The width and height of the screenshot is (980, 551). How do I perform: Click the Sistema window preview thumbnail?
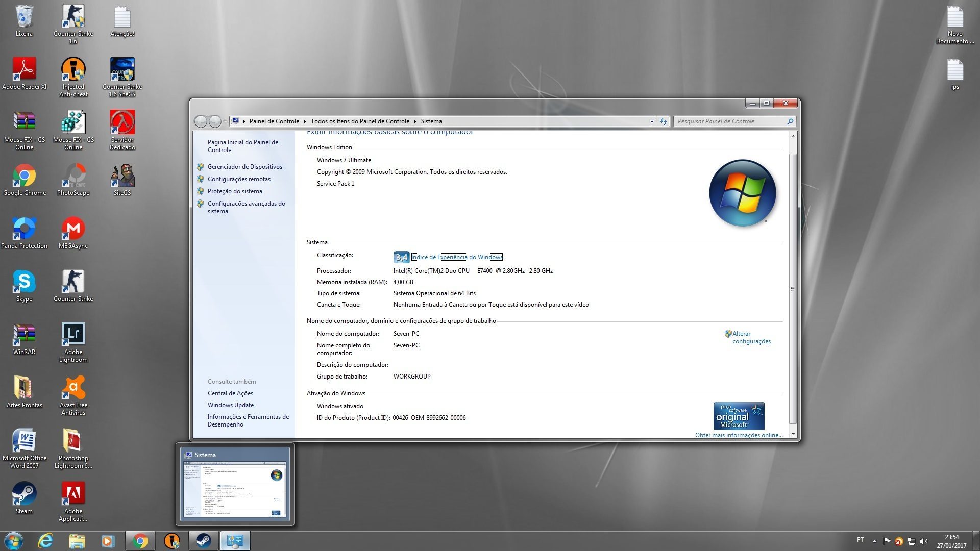click(235, 489)
